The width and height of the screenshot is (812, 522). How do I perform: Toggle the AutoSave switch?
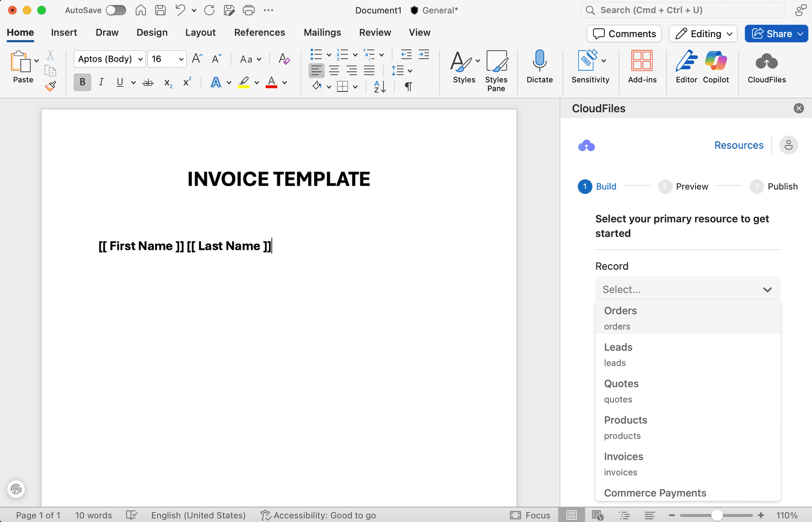(116, 10)
